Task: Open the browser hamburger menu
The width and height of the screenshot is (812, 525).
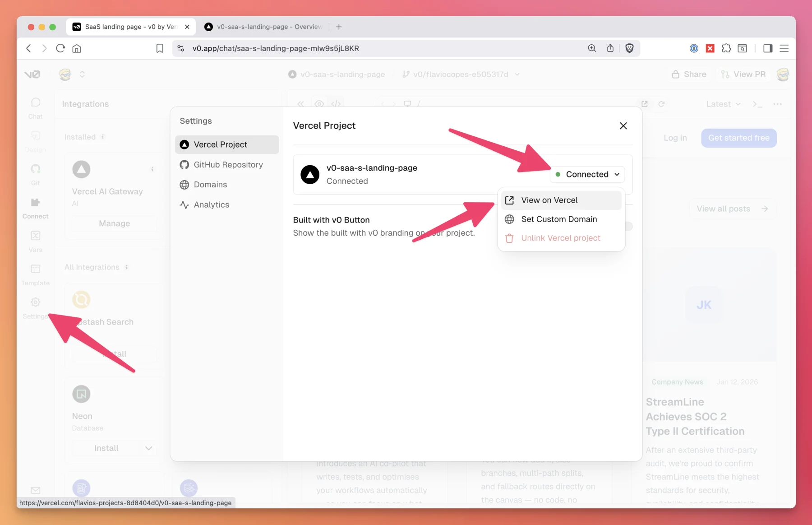Action: 784,48
